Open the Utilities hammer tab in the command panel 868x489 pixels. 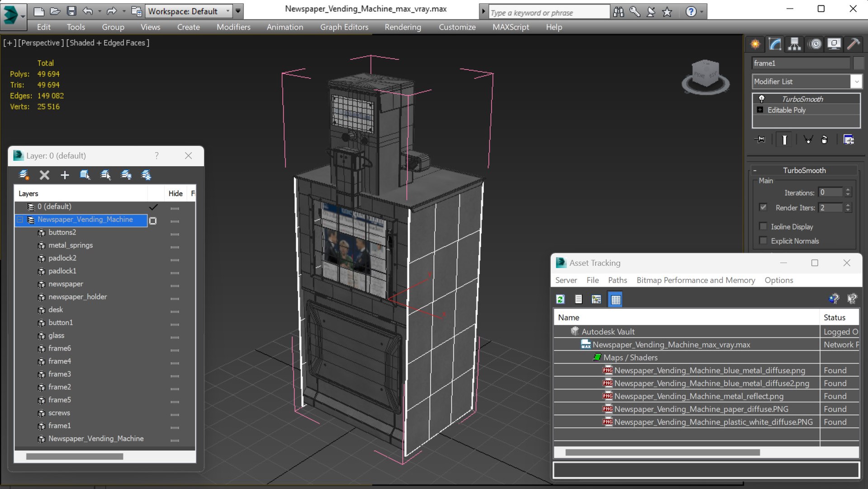(853, 44)
